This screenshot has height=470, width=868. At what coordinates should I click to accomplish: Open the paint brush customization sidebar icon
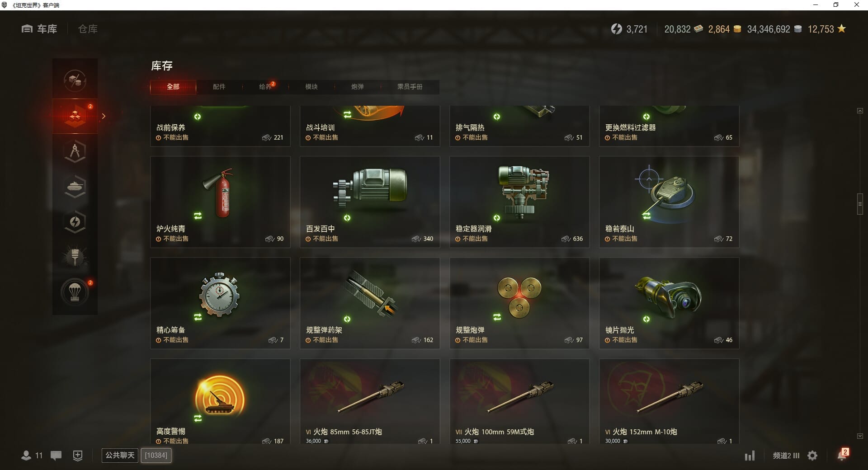pos(75,257)
